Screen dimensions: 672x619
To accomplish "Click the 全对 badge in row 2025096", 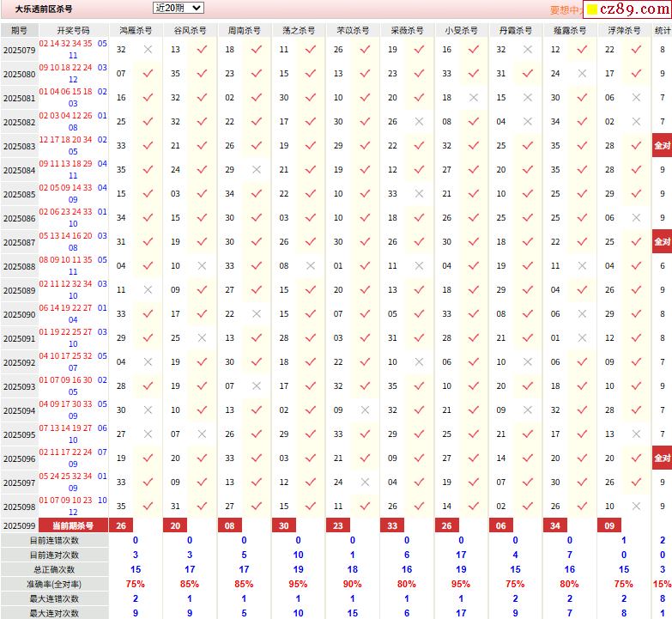I will (663, 458).
